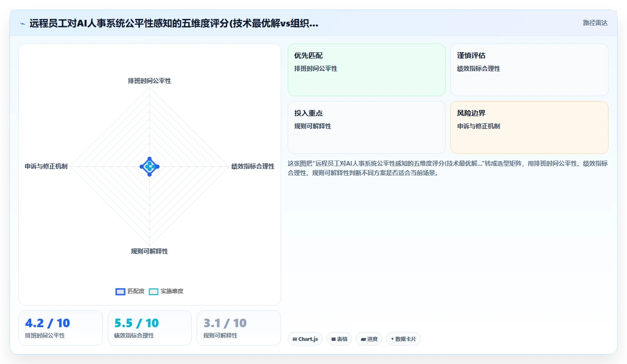
Task: Click the 表格 tag icon
Action: (x=333, y=339)
